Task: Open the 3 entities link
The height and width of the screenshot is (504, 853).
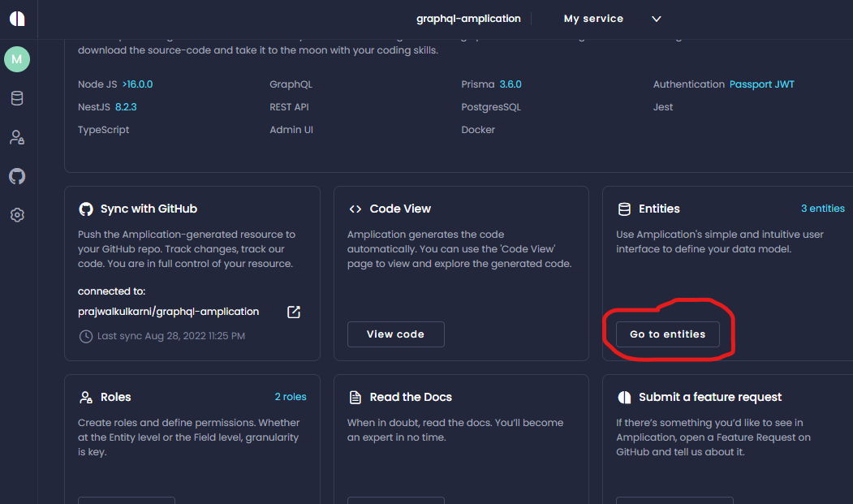Action: 822,209
